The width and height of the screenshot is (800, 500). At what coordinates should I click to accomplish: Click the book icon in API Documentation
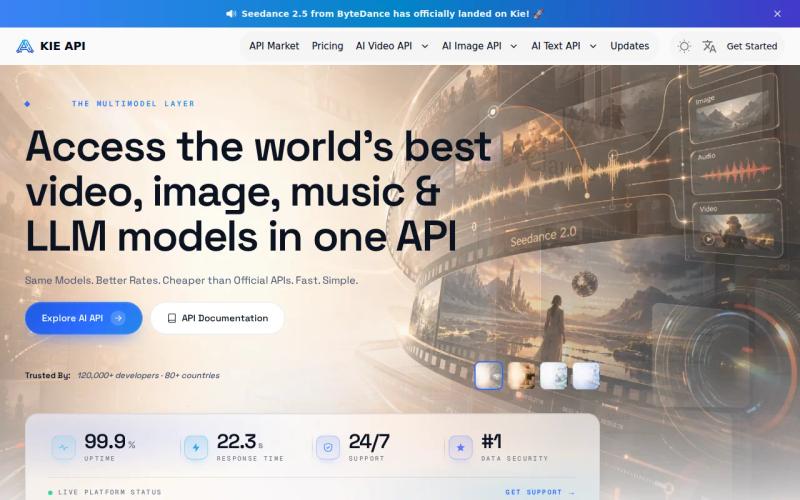pyautogui.click(x=172, y=318)
